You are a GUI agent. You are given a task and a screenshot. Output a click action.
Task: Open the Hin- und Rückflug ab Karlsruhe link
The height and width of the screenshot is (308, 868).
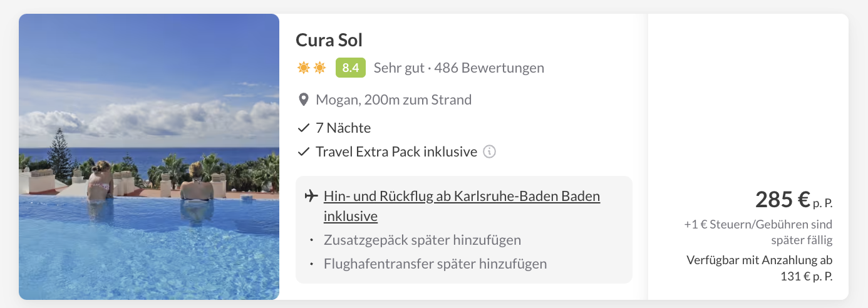462,206
